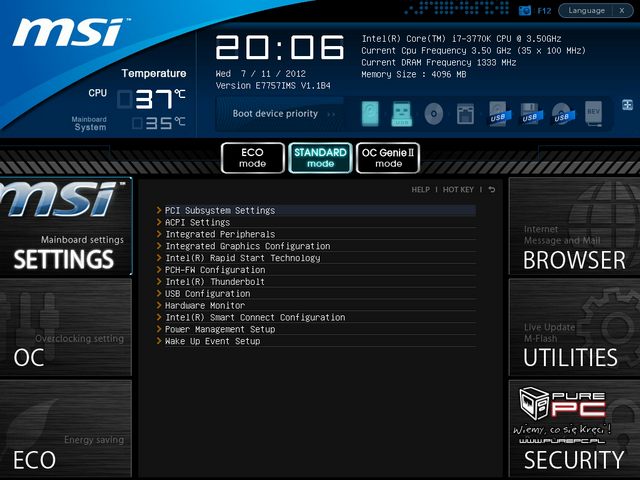Click the 20:06 system clock
Image resolution: width=640 pixels, height=480 pixels.
280,47
